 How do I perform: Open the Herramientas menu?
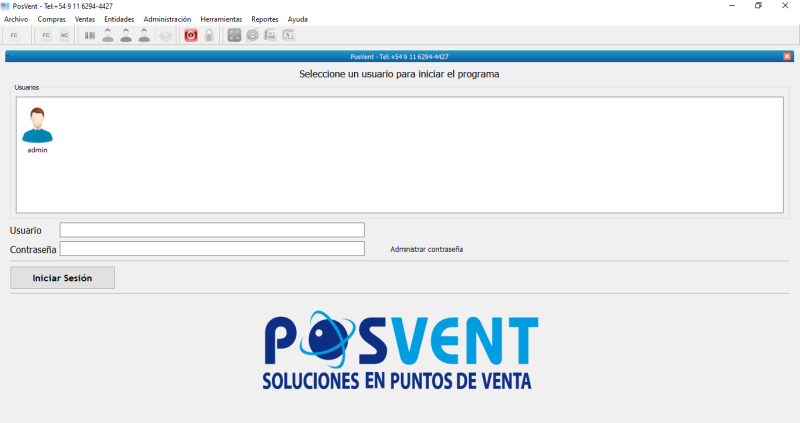(221, 19)
